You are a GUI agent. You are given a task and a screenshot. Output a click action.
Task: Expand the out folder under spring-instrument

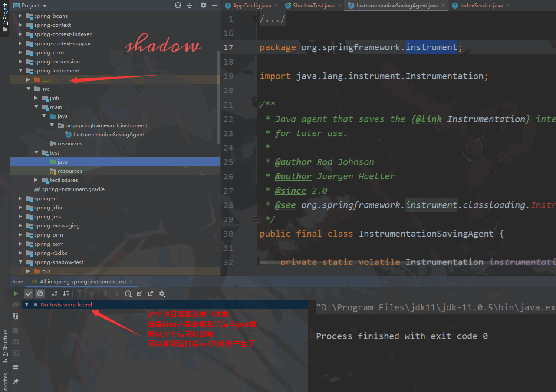click(x=28, y=80)
